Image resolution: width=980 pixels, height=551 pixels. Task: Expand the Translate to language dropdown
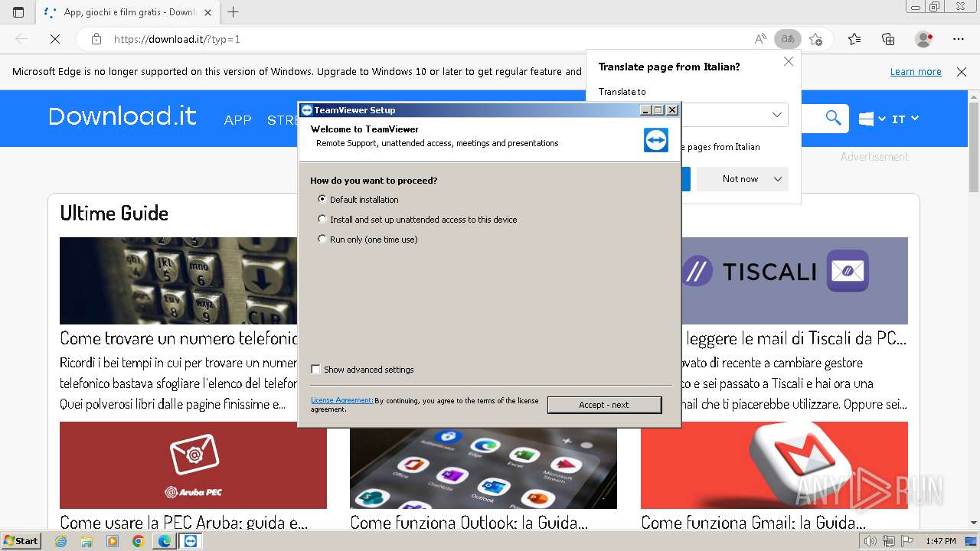pos(776,115)
